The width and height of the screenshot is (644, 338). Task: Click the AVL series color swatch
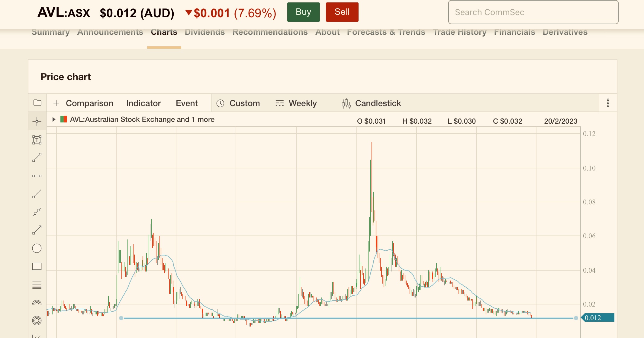point(64,119)
